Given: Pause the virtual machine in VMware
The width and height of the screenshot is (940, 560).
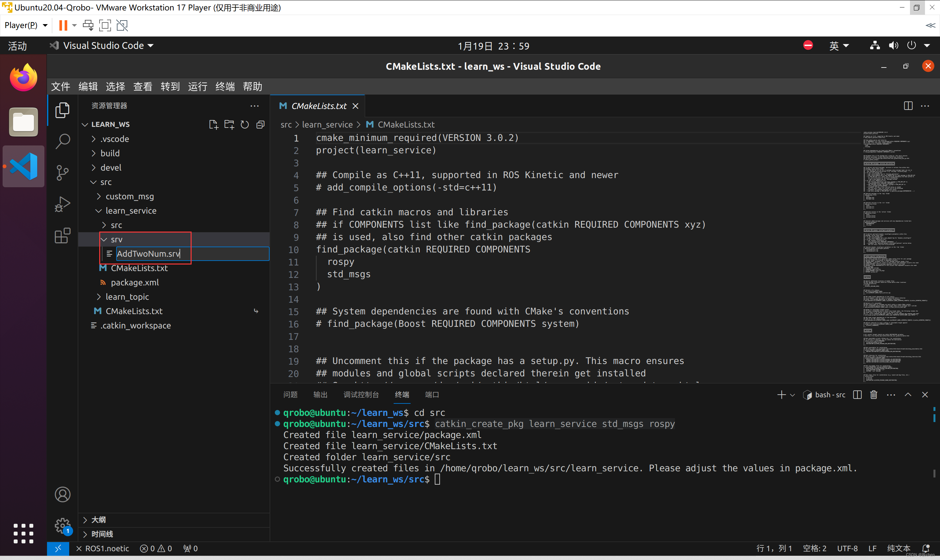Looking at the screenshot, I should point(63,25).
